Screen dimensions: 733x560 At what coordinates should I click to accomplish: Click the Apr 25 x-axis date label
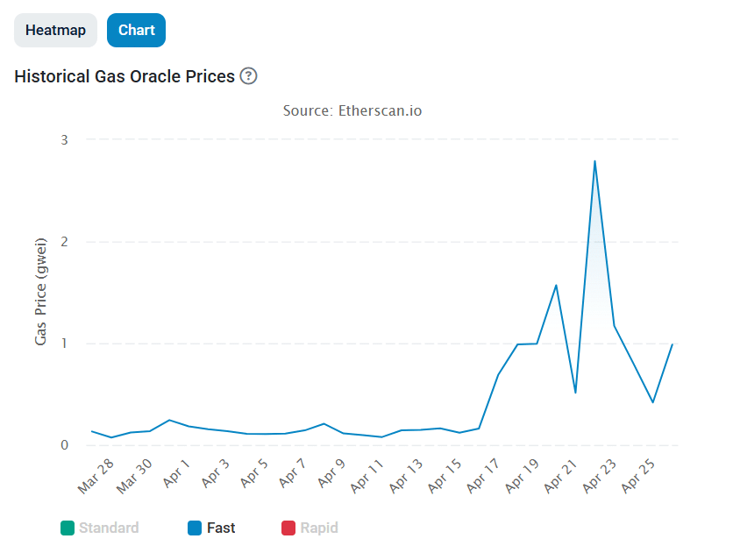pyautogui.click(x=638, y=476)
